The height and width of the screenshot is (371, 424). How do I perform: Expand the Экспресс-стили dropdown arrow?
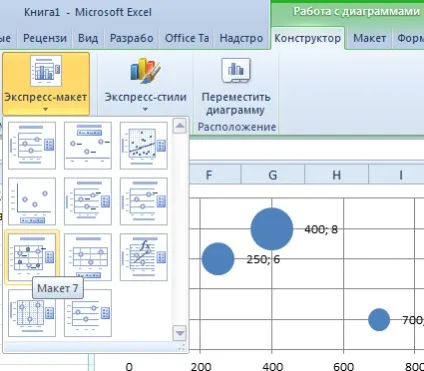(x=145, y=109)
